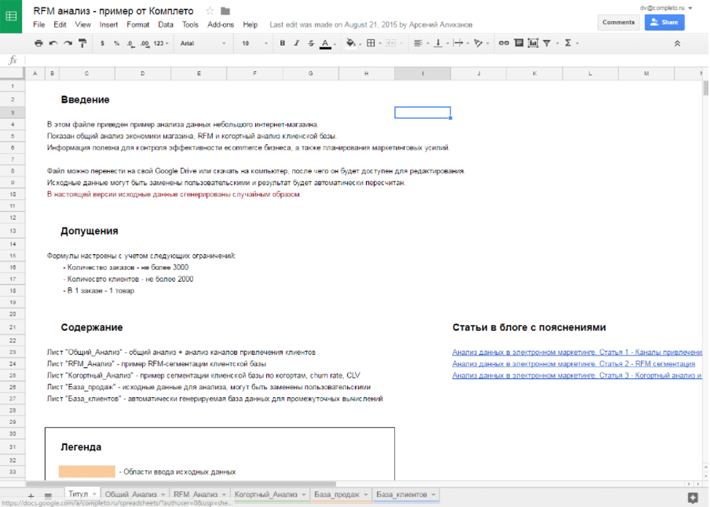The image size is (710, 507).
Task: Switch to the База_продаж sheet
Action: 336,494
